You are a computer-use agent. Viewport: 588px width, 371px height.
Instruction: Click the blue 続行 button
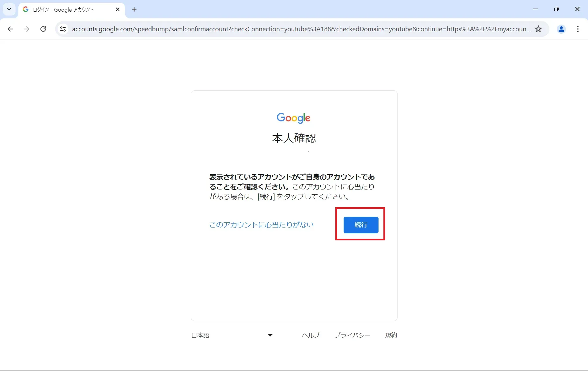[361, 225]
